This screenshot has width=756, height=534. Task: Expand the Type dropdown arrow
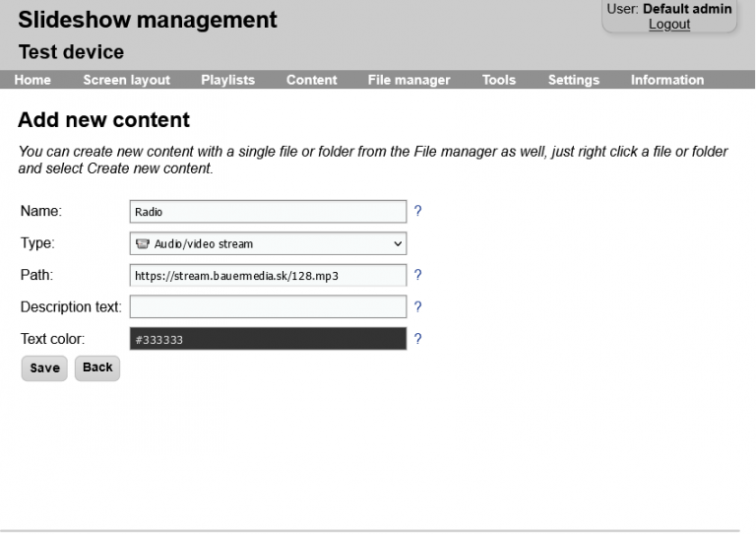[x=398, y=243]
